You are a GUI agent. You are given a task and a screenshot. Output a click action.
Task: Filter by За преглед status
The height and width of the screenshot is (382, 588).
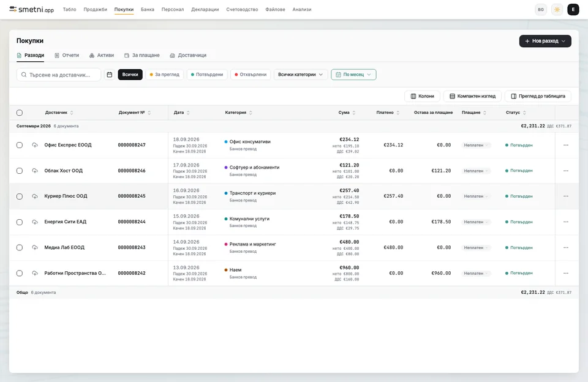[165, 75]
